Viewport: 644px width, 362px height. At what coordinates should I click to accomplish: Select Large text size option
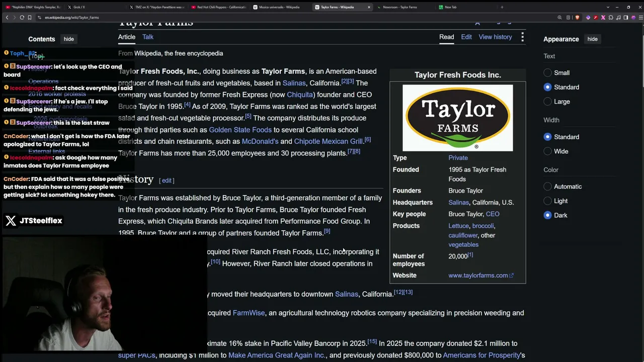547,102
